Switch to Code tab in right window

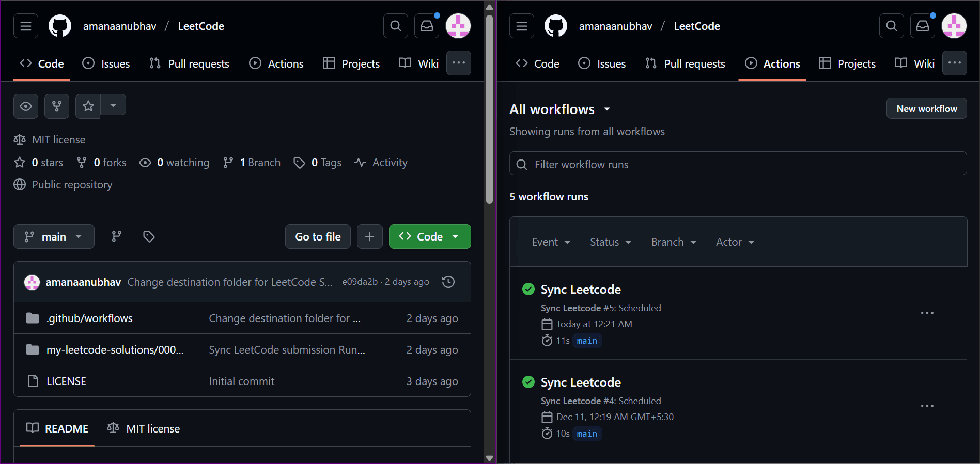[537, 63]
